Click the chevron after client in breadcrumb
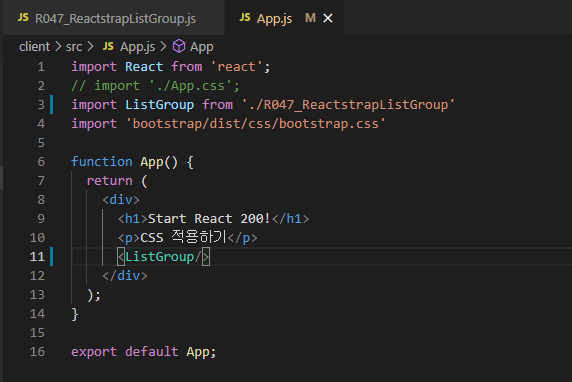The width and height of the screenshot is (572, 382). (x=58, y=46)
